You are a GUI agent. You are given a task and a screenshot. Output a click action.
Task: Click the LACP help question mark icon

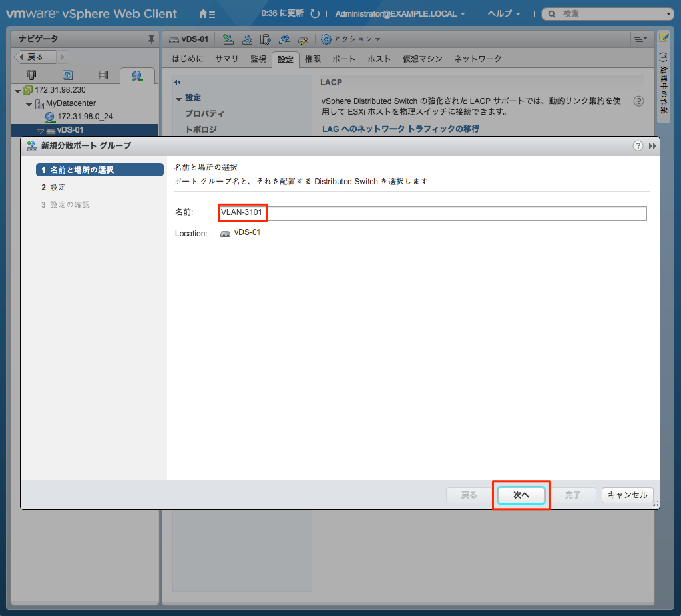pyautogui.click(x=638, y=101)
